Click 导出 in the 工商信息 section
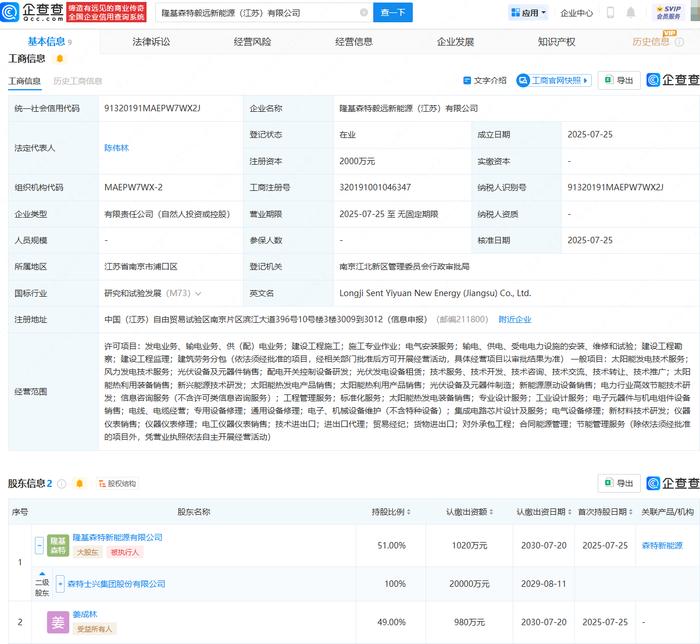This screenshot has height=644, width=700. click(619, 80)
